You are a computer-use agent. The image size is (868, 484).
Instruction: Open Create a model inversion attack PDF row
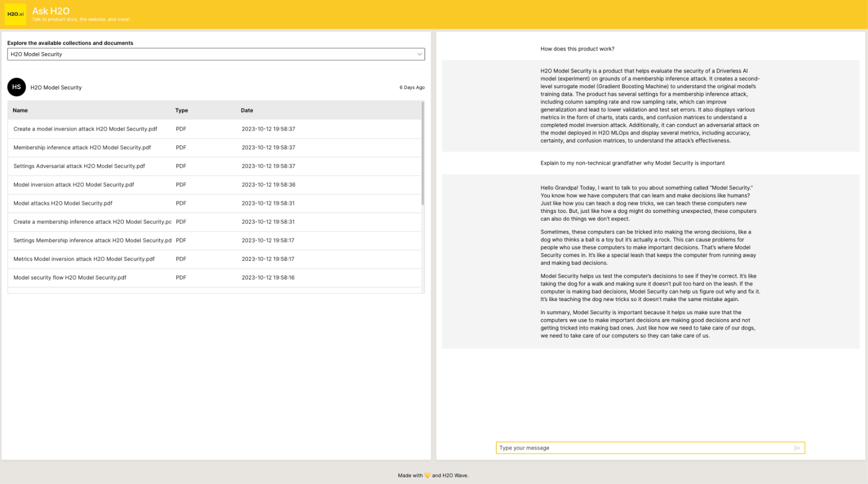pos(85,129)
